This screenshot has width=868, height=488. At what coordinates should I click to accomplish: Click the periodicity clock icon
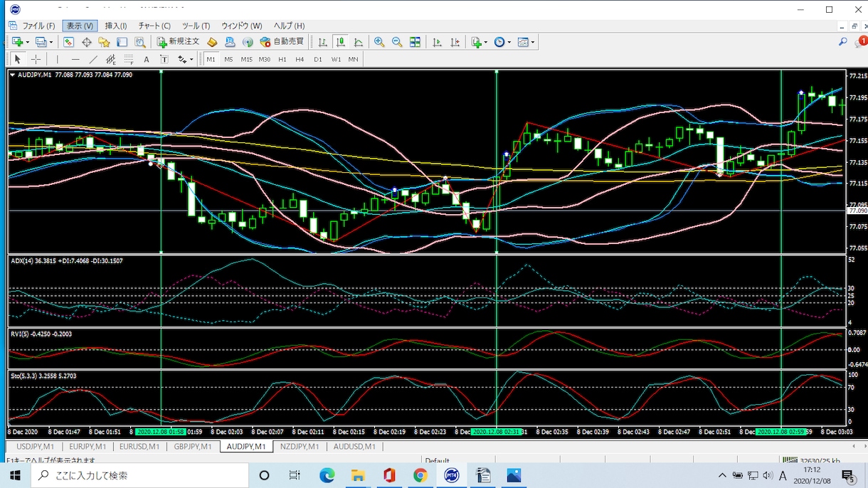click(x=499, y=43)
